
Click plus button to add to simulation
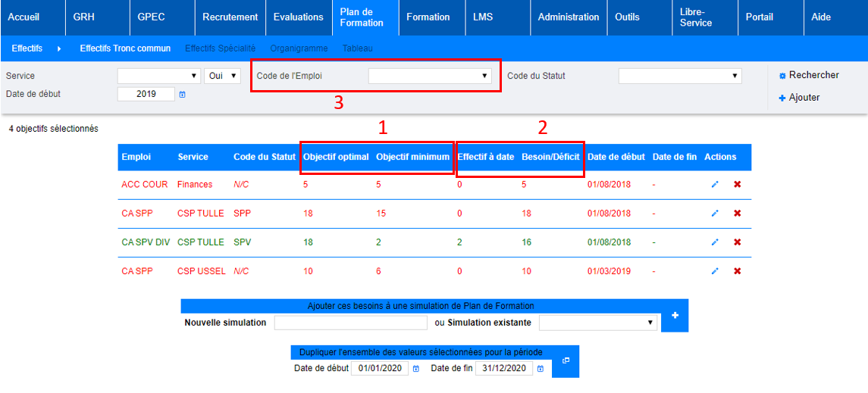[674, 315]
